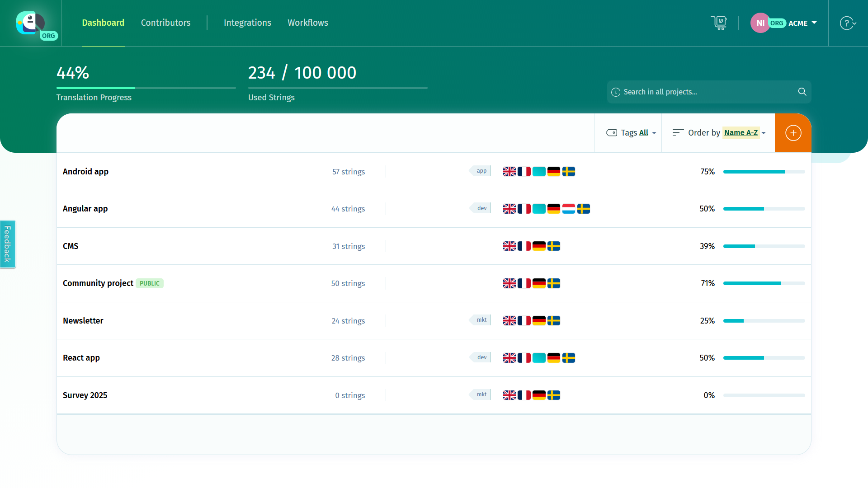Switch to the Integrations tab

(x=247, y=23)
